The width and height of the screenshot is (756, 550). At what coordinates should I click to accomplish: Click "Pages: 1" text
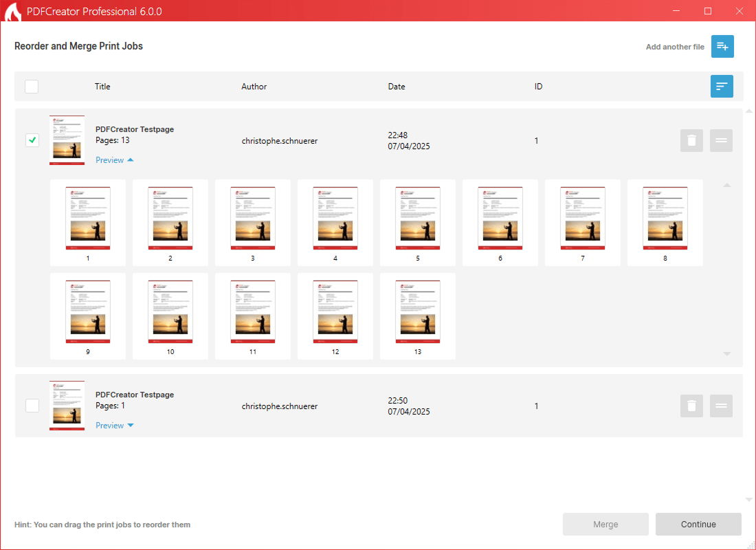[110, 406]
